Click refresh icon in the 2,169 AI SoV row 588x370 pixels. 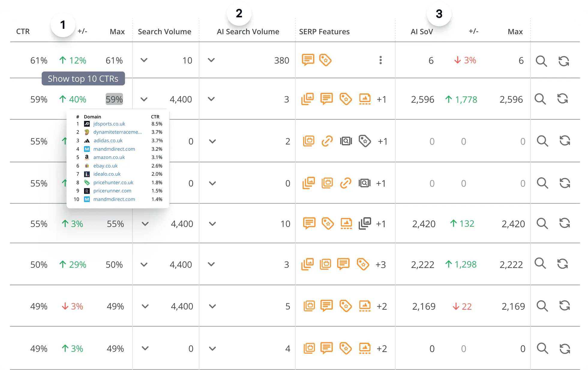564,306
